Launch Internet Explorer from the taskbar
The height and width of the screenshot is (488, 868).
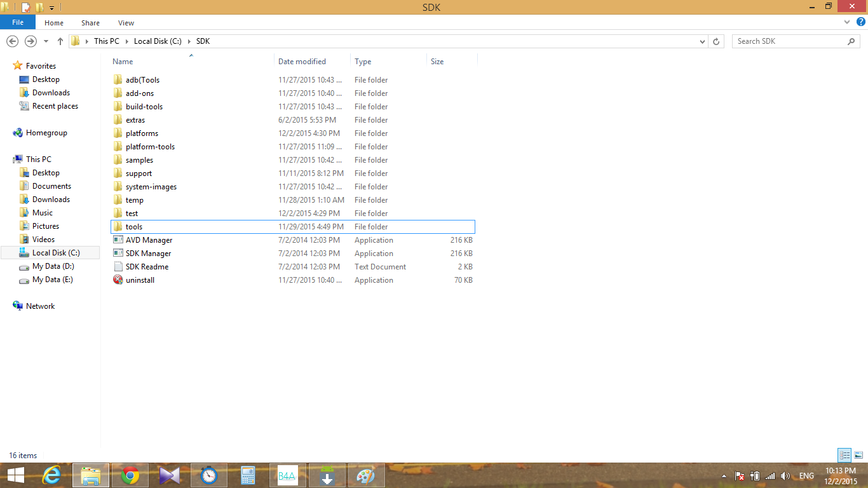(x=51, y=475)
